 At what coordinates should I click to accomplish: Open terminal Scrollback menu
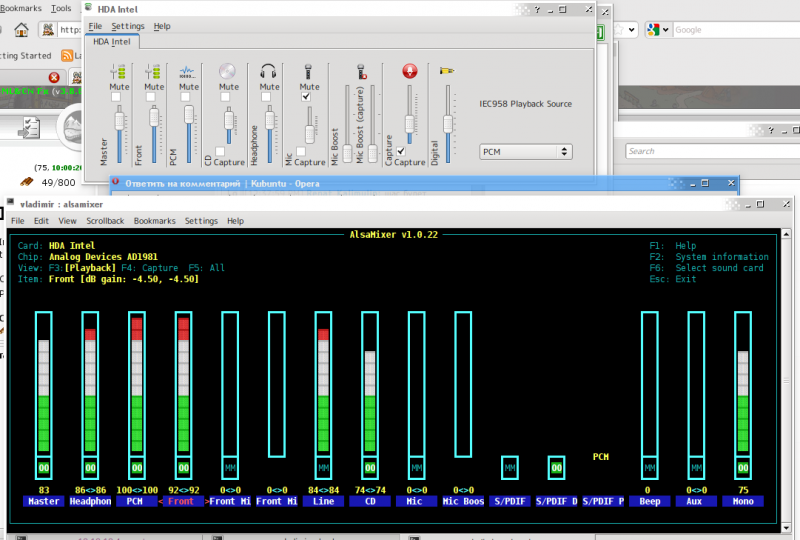click(105, 220)
